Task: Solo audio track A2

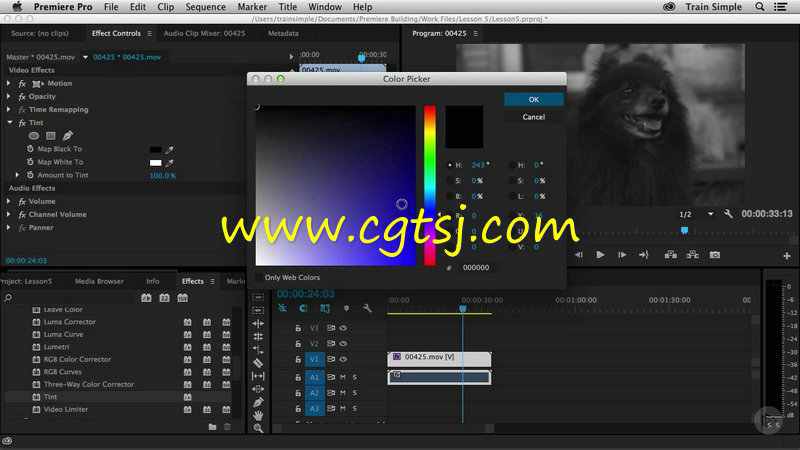Action: click(355, 393)
